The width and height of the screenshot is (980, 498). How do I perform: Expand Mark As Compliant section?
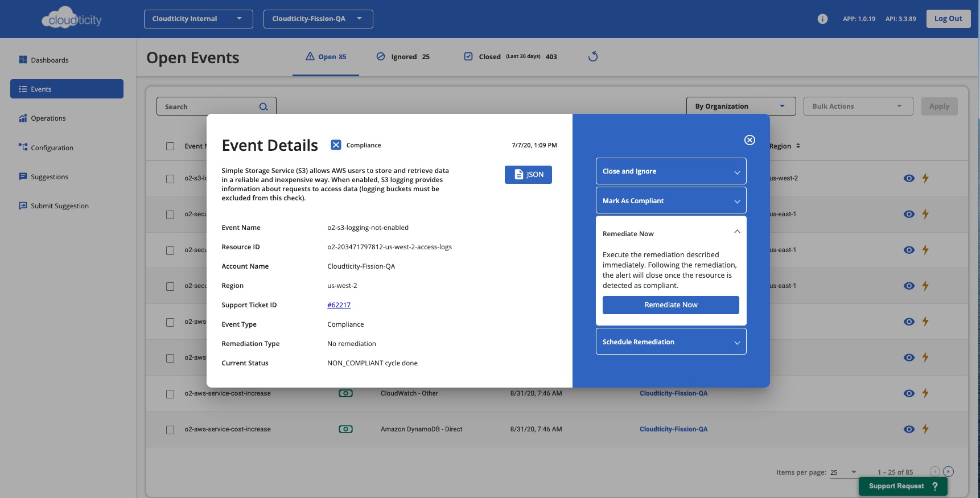[x=671, y=201]
